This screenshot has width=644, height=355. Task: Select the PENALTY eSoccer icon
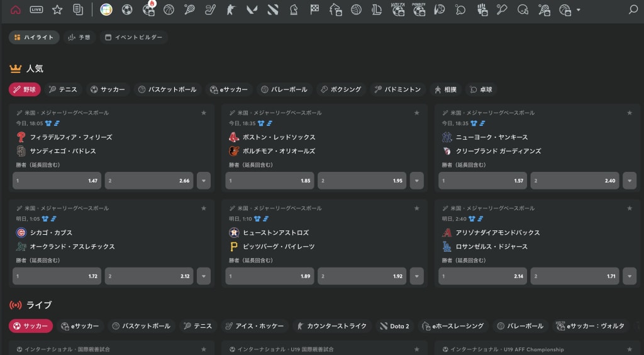pos(418,9)
